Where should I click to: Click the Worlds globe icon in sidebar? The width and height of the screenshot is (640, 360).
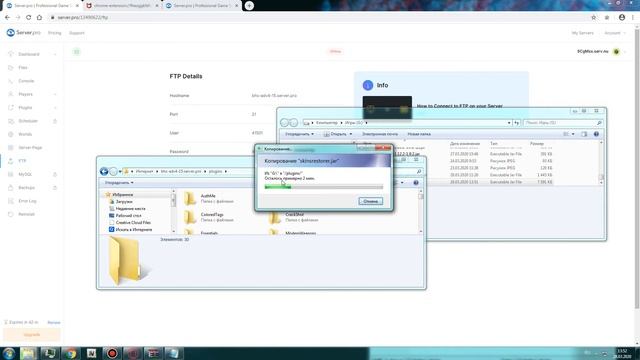[x=11, y=134]
